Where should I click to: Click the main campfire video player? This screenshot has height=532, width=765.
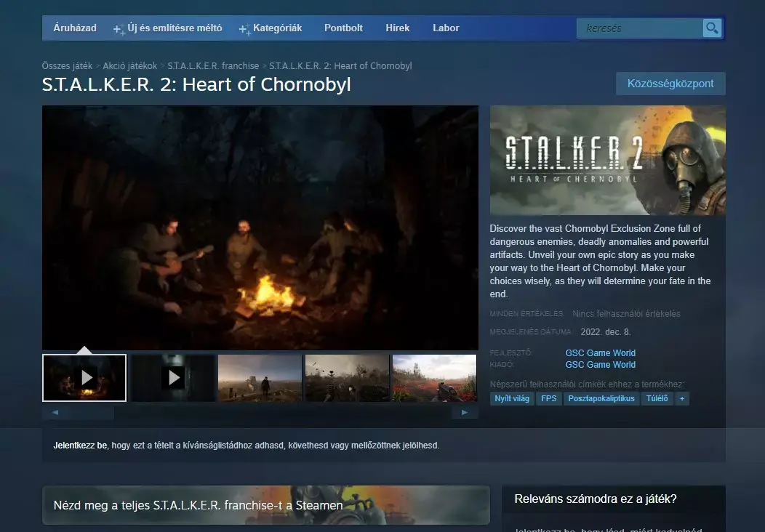point(260,227)
